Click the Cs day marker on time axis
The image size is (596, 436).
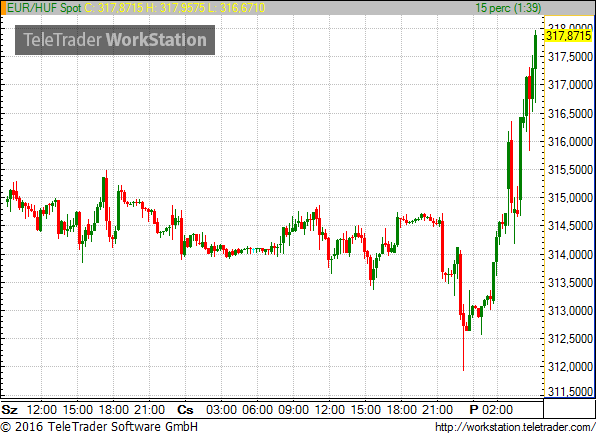(185, 410)
